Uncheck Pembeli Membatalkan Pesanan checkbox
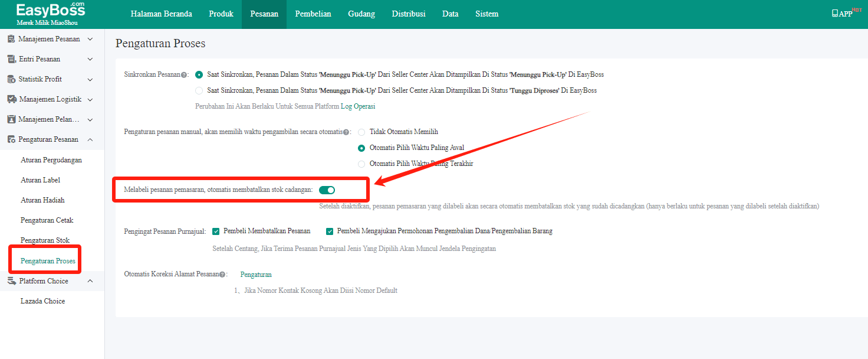The height and width of the screenshot is (359, 868). pyautogui.click(x=216, y=231)
